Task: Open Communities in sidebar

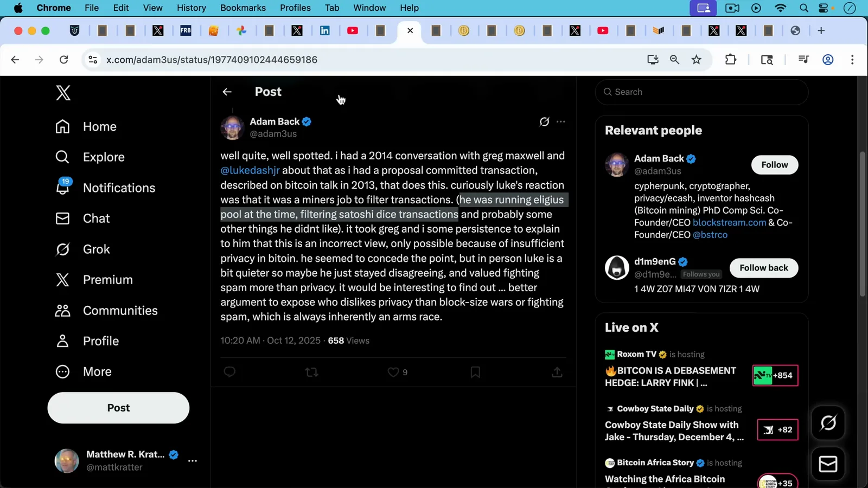Action: tap(106, 311)
